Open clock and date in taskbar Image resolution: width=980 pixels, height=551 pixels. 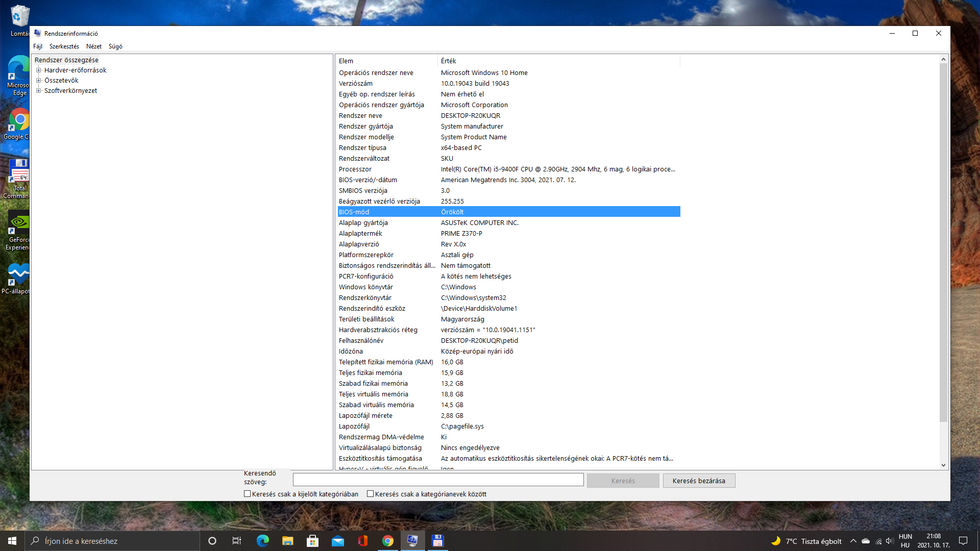tap(934, 541)
